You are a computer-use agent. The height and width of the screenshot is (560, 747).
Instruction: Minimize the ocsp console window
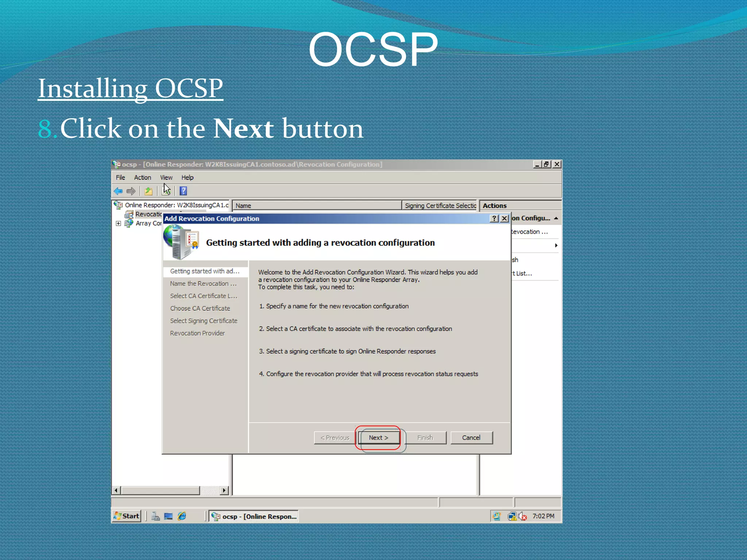537,164
